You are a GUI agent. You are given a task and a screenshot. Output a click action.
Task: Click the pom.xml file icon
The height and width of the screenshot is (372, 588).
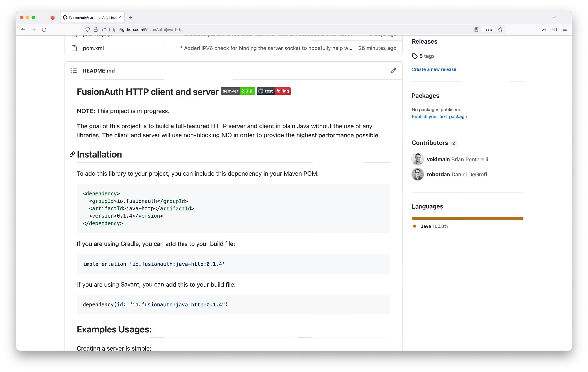[x=74, y=48]
